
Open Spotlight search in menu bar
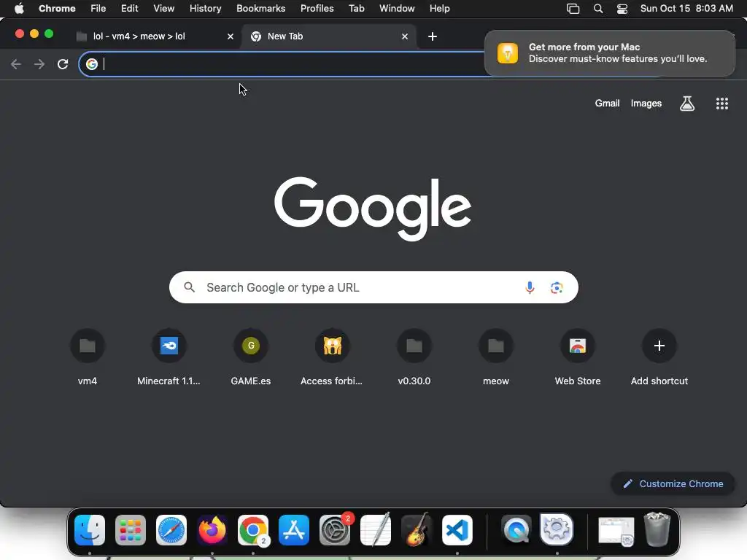pyautogui.click(x=598, y=9)
